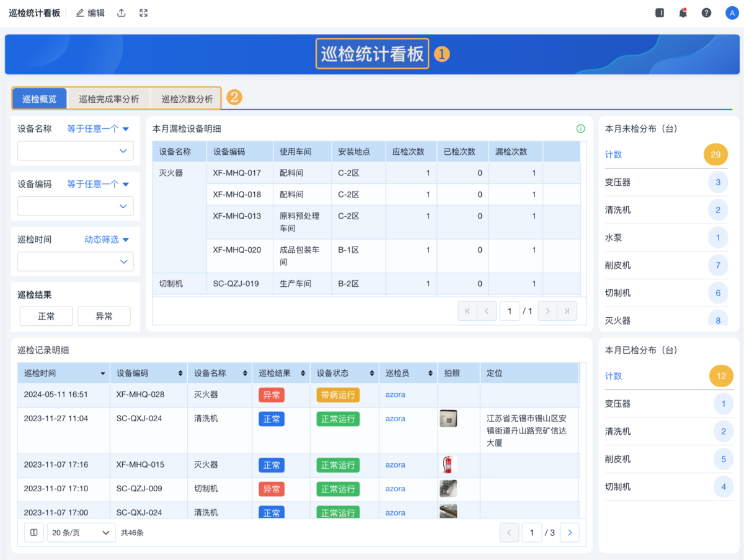Open the notification bell
The height and width of the screenshot is (560, 744).
tap(683, 13)
